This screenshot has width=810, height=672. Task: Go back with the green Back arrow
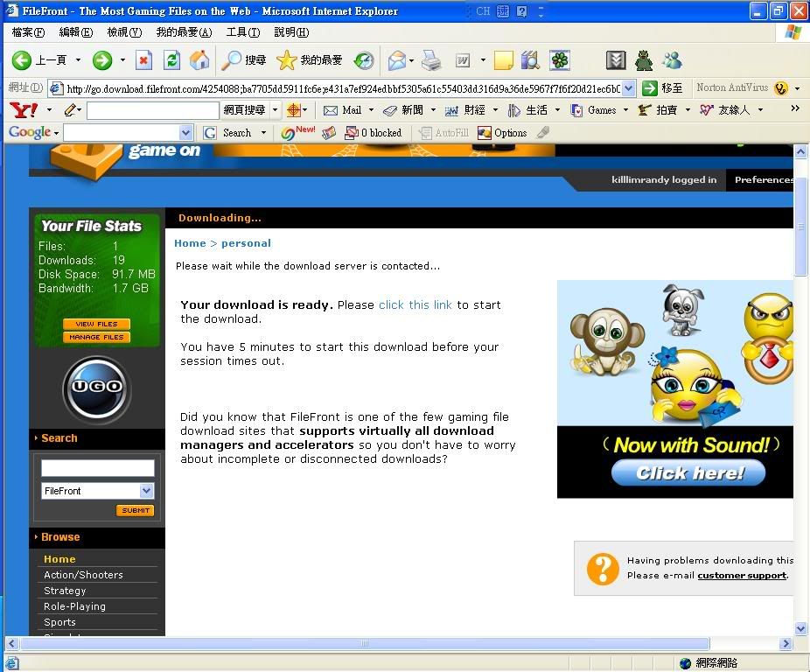(x=22, y=60)
